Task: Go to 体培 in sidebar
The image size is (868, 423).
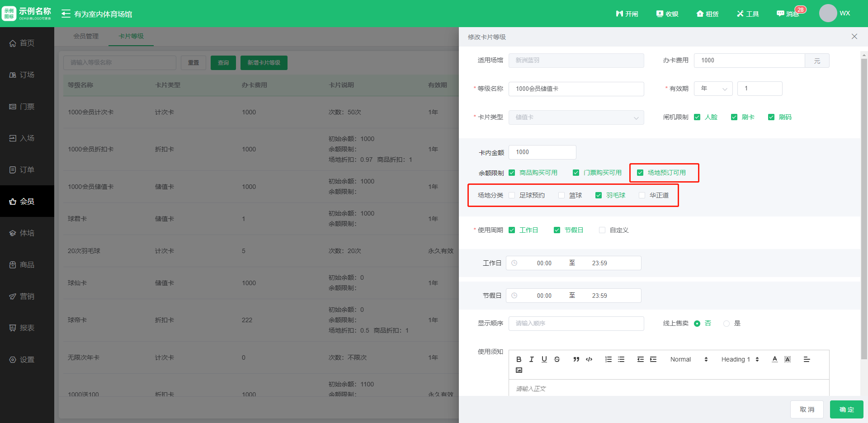Action: coord(27,233)
